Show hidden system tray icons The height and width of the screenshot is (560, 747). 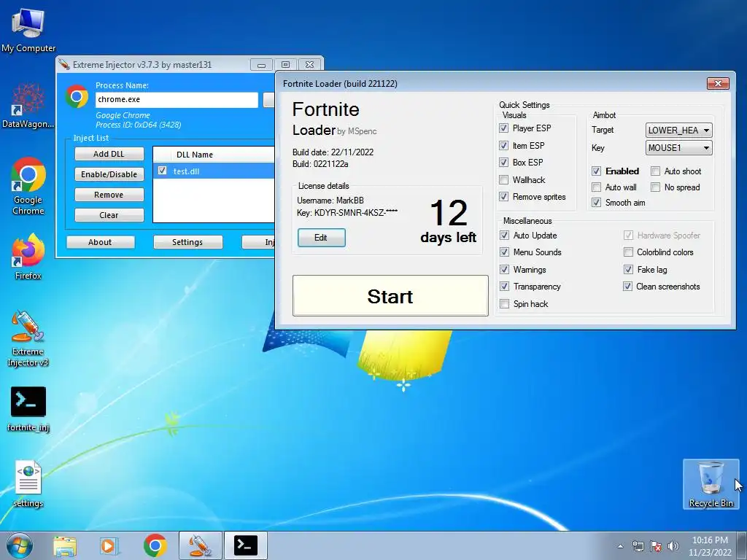[x=620, y=546]
